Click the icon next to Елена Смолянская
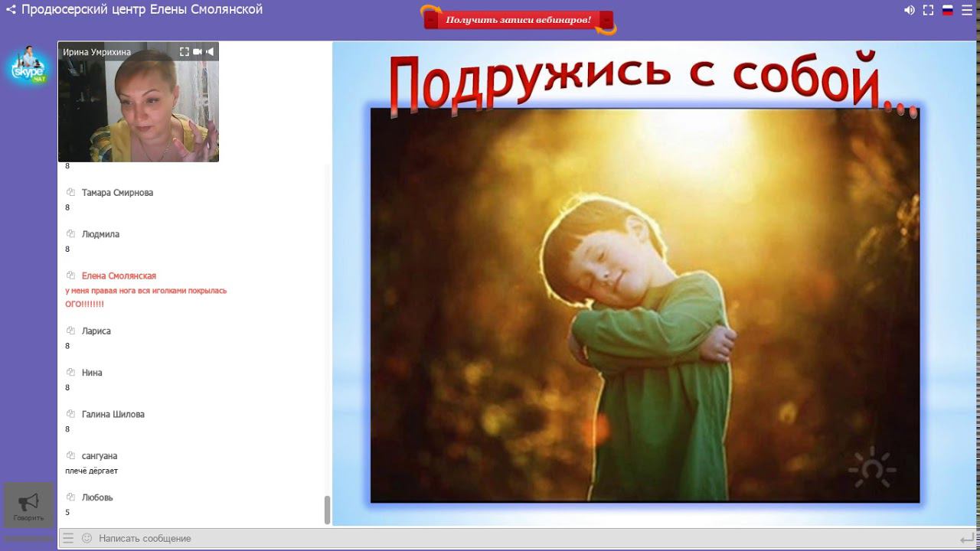The width and height of the screenshot is (980, 551). pyautogui.click(x=70, y=275)
